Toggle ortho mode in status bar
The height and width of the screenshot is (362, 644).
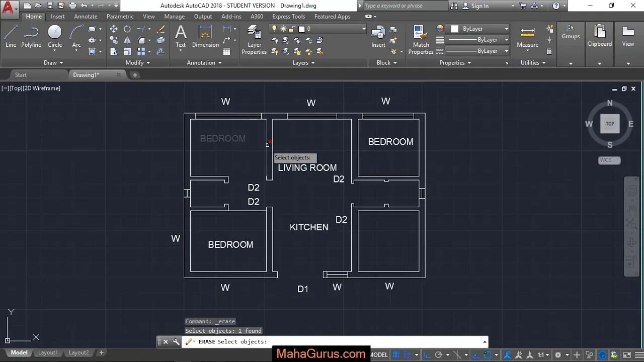428,355
